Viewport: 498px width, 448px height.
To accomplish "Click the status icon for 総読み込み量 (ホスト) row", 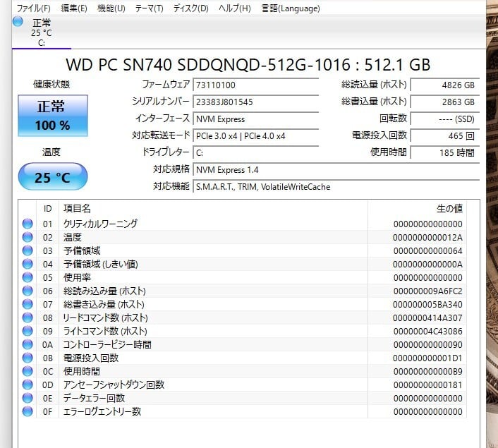I will 28,291.
